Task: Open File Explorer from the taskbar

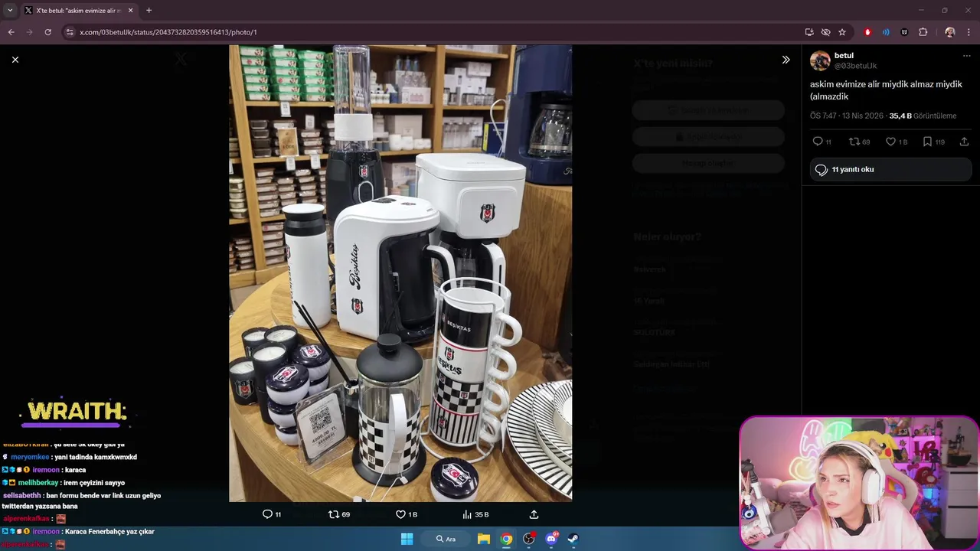Action: [x=484, y=539]
